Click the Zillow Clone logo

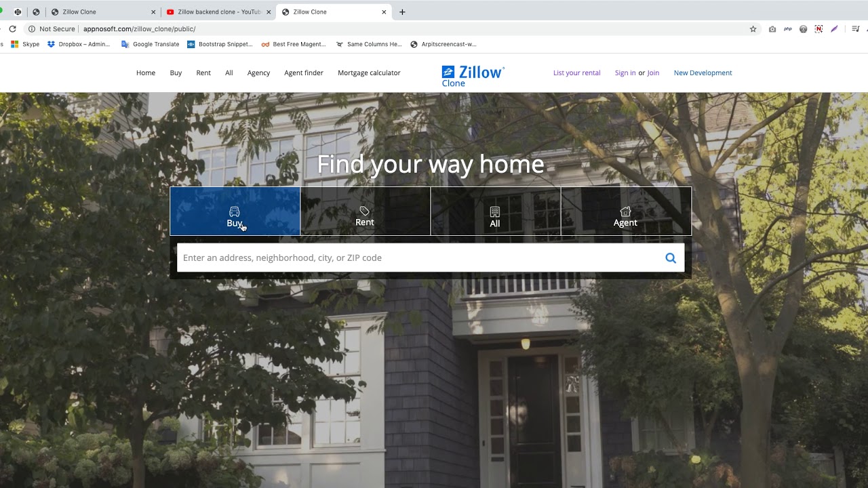(473, 76)
